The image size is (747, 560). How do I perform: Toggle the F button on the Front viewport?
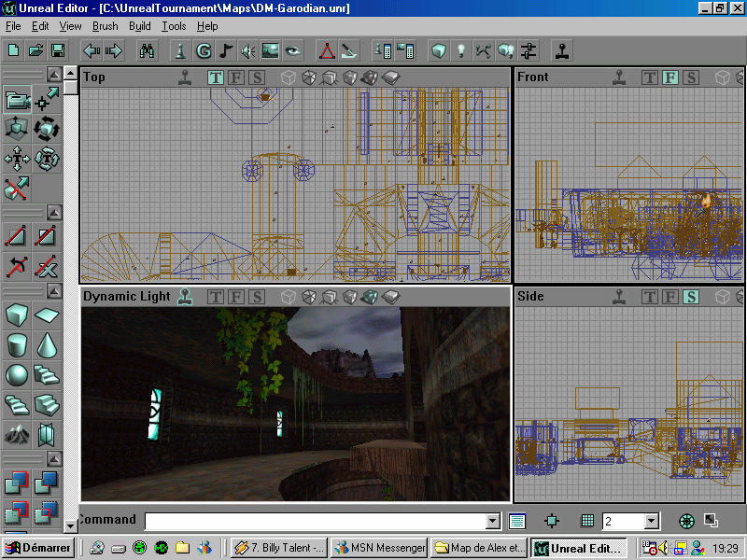pos(670,77)
